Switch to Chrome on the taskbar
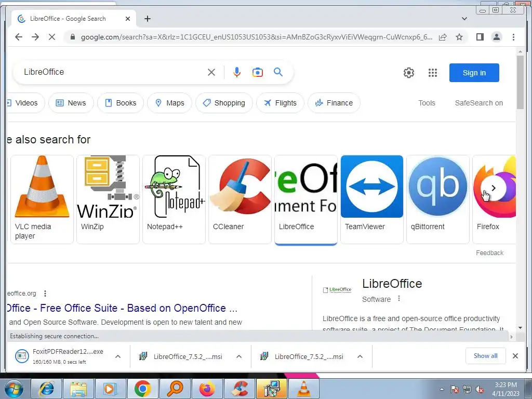The image size is (532, 399). click(x=142, y=389)
